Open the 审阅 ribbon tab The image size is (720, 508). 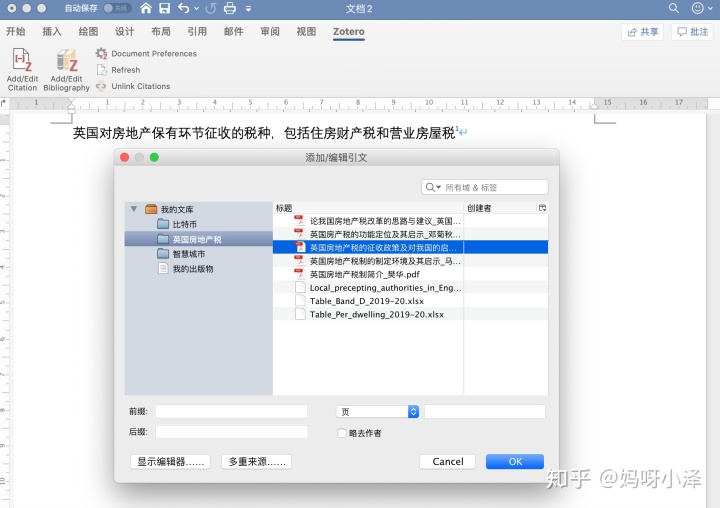click(x=270, y=31)
